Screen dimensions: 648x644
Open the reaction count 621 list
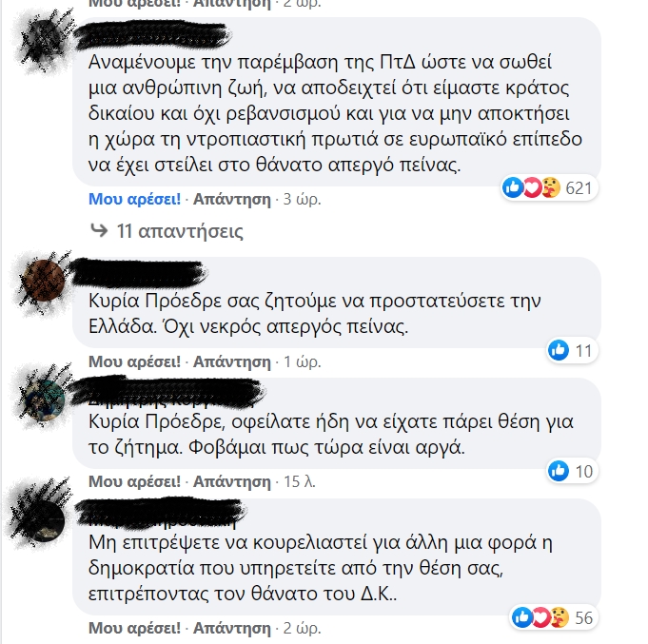579,188
